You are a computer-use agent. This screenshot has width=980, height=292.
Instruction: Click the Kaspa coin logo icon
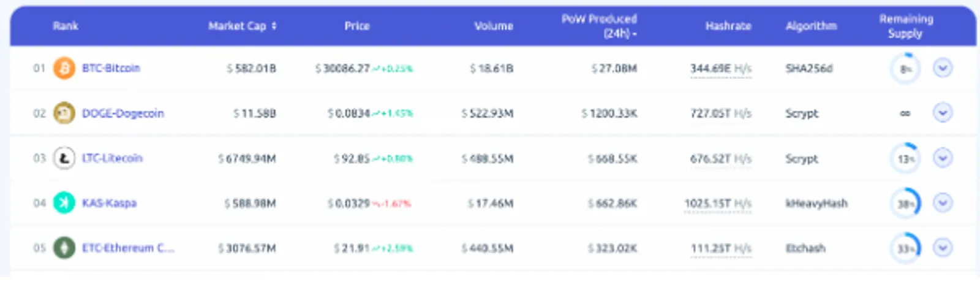tap(64, 203)
